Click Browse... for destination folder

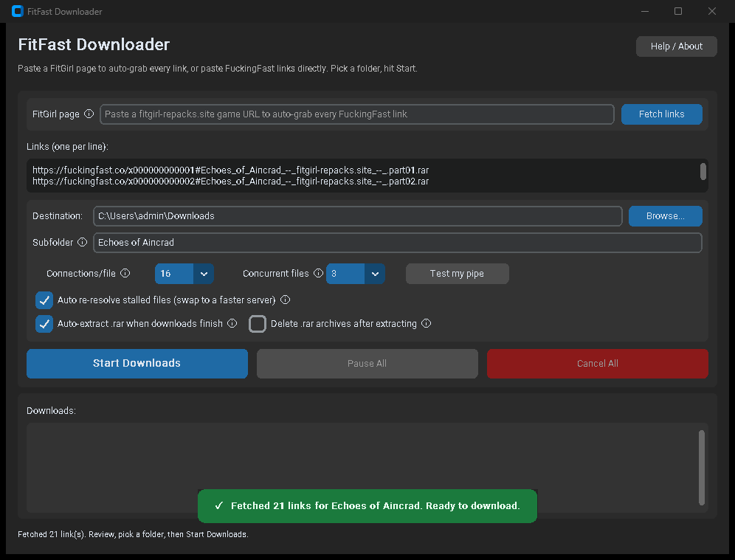(x=665, y=215)
